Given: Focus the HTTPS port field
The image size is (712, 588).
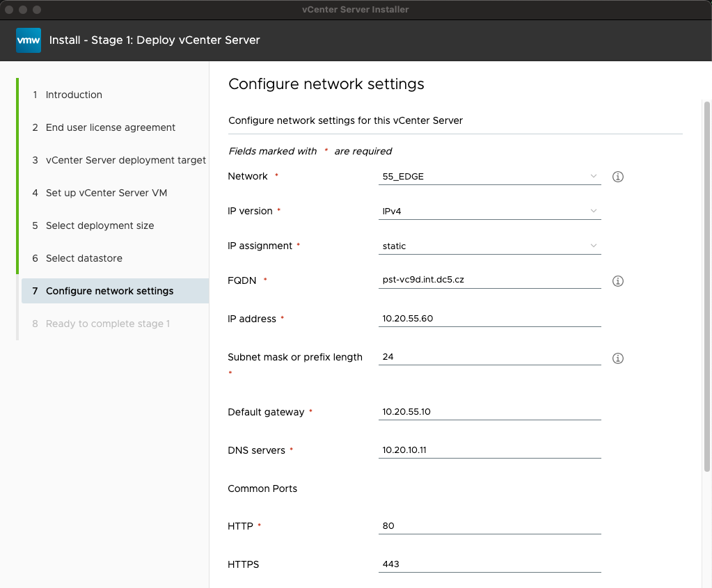Looking at the screenshot, I should pyautogui.click(x=489, y=564).
